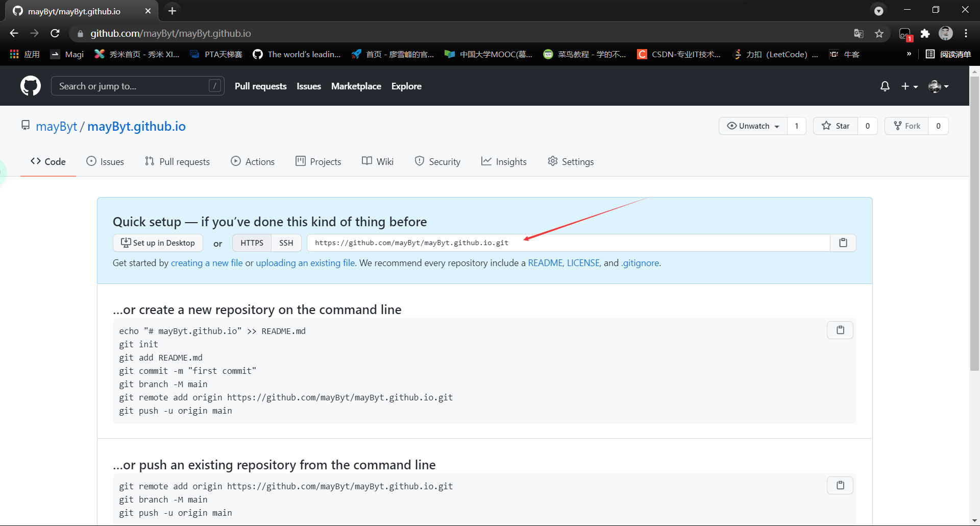This screenshot has width=980, height=526.
Task: Copy the new repository command block
Action: (840, 330)
